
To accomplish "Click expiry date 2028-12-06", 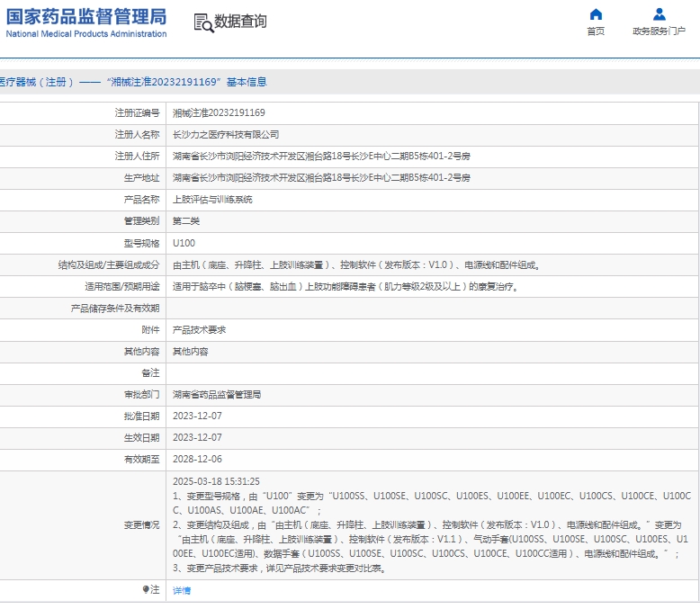I will [x=197, y=460].
